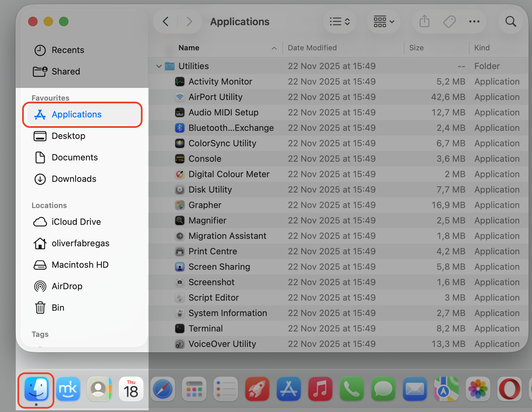Launch Music from the Dock

point(320,389)
